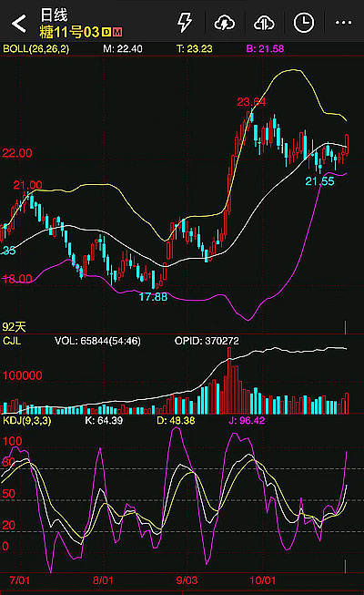Tap the back arrow icon
The height and width of the screenshot is (595, 364).
coord(19,24)
